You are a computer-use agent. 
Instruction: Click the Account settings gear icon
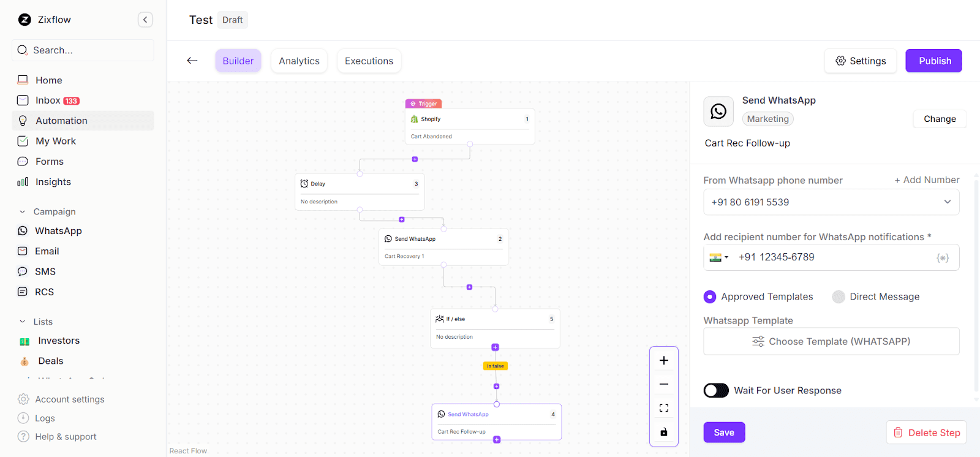(x=23, y=399)
